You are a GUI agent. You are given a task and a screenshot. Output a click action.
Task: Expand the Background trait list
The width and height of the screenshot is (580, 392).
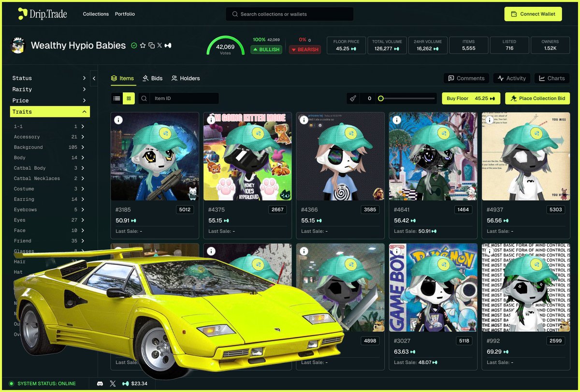50,147
